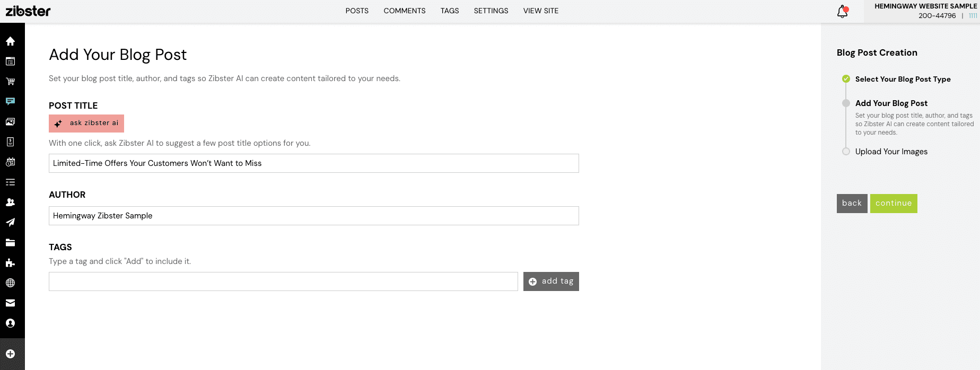Open the user account profile icon
Image resolution: width=980 pixels, height=370 pixels.
click(10, 323)
